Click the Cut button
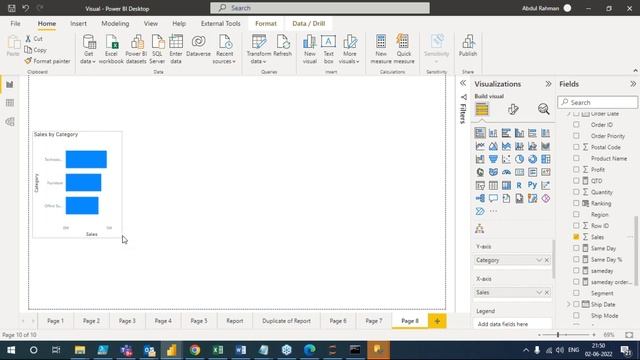640x360 pixels. (x=34, y=39)
